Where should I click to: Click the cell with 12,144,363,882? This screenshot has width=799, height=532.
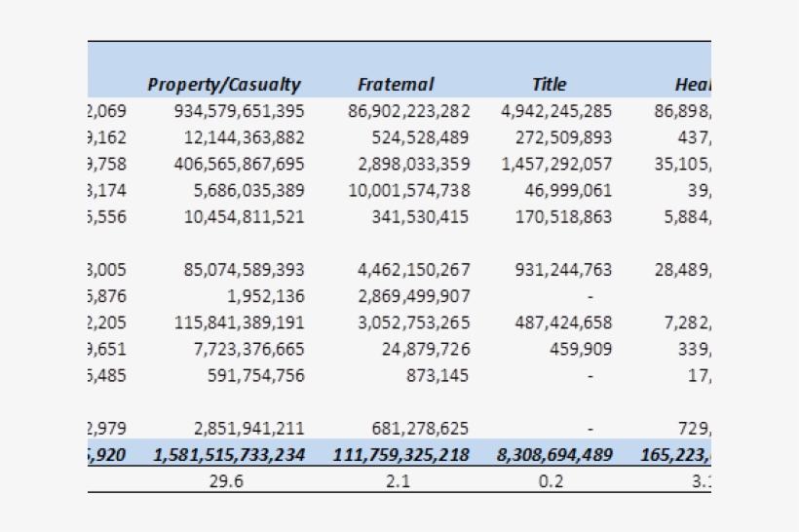244,137
